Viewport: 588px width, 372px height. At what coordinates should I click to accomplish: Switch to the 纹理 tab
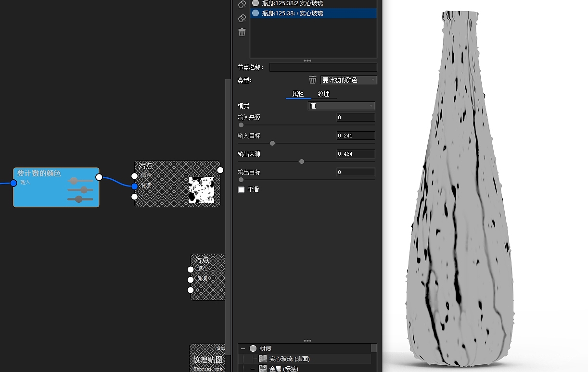(x=323, y=94)
